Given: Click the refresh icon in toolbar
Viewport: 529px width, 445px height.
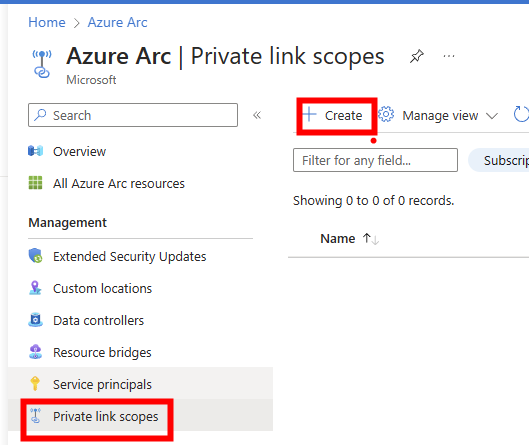Looking at the screenshot, I should pos(521,115).
